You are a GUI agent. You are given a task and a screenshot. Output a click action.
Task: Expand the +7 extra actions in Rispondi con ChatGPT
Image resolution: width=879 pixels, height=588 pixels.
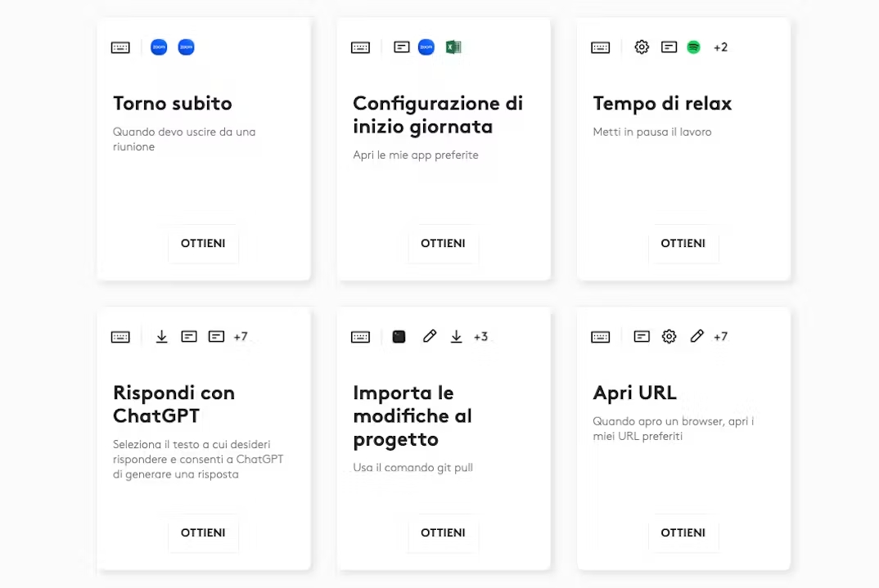[x=241, y=337]
